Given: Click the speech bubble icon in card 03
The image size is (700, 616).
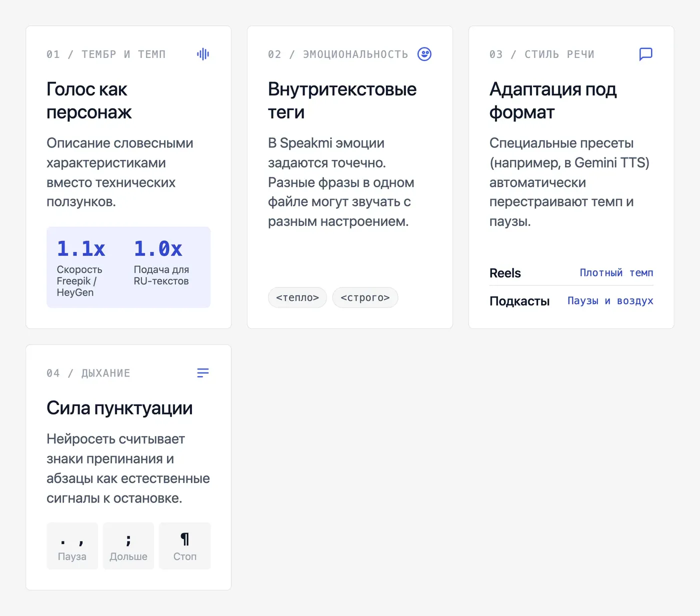Looking at the screenshot, I should coord(646,54).
